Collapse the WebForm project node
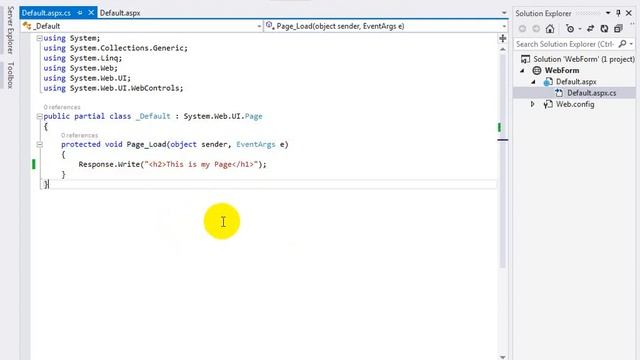 522,71
